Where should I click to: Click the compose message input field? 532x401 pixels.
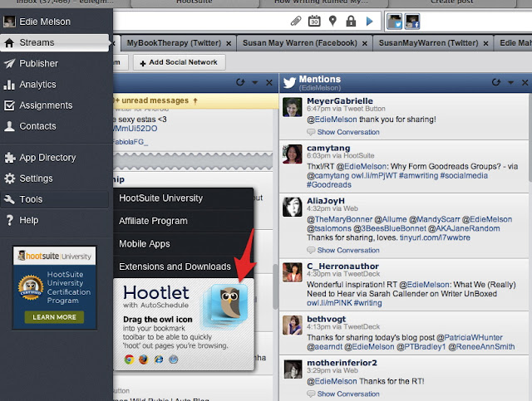tap(200, 22)
